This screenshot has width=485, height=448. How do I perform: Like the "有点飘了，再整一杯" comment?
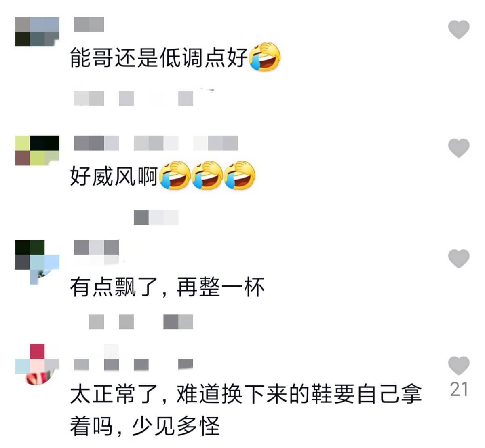(459, 258)
